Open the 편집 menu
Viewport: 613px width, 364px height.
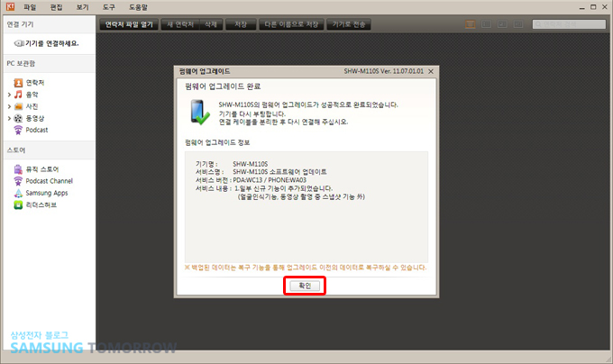[x=56, y=7]
